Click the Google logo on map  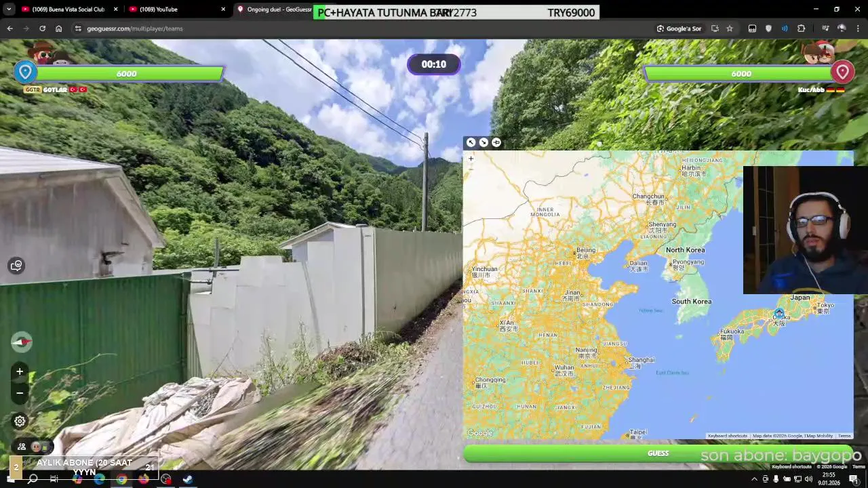point(480,433)
